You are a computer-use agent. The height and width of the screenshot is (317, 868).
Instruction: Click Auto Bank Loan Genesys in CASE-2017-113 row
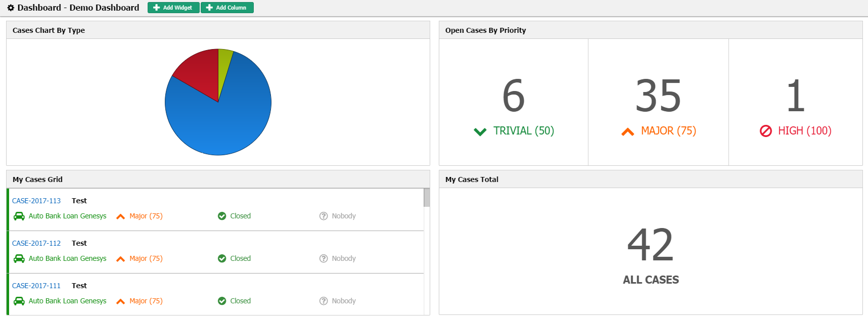[x=68, y=216]
